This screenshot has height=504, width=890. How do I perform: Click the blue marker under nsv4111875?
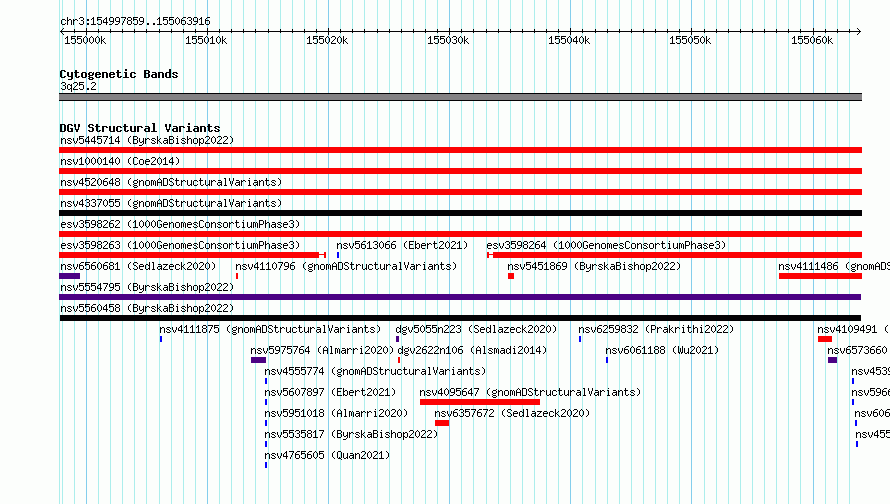click(x=161, y=339)
